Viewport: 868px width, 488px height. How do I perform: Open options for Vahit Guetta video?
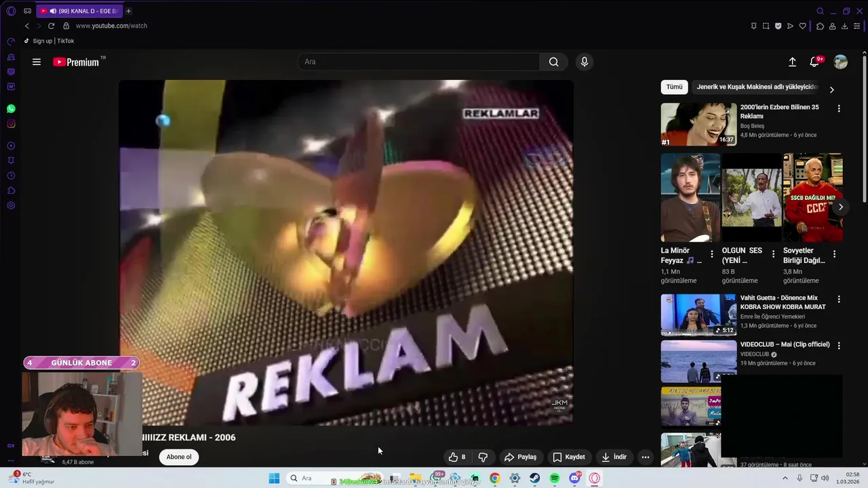point(839,299)
